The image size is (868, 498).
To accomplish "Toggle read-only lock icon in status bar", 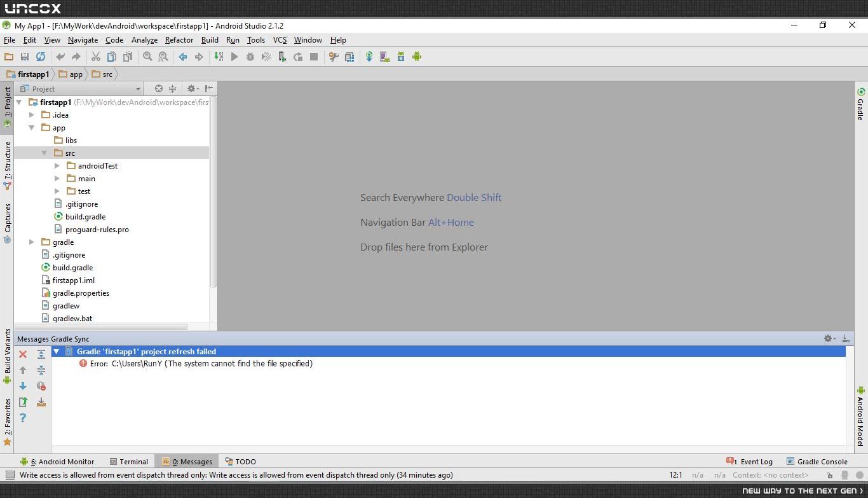I will [x=829, y=475].
